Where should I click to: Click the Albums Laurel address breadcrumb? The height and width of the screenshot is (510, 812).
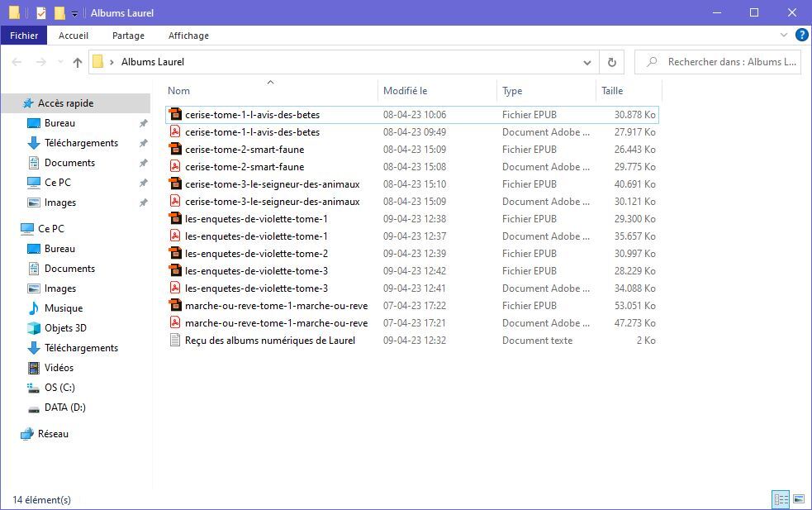[x=153, y=62]
